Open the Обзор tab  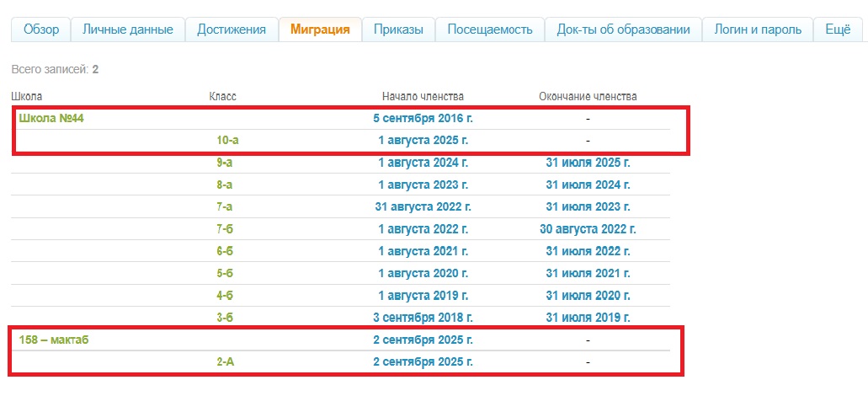(40, 29)
